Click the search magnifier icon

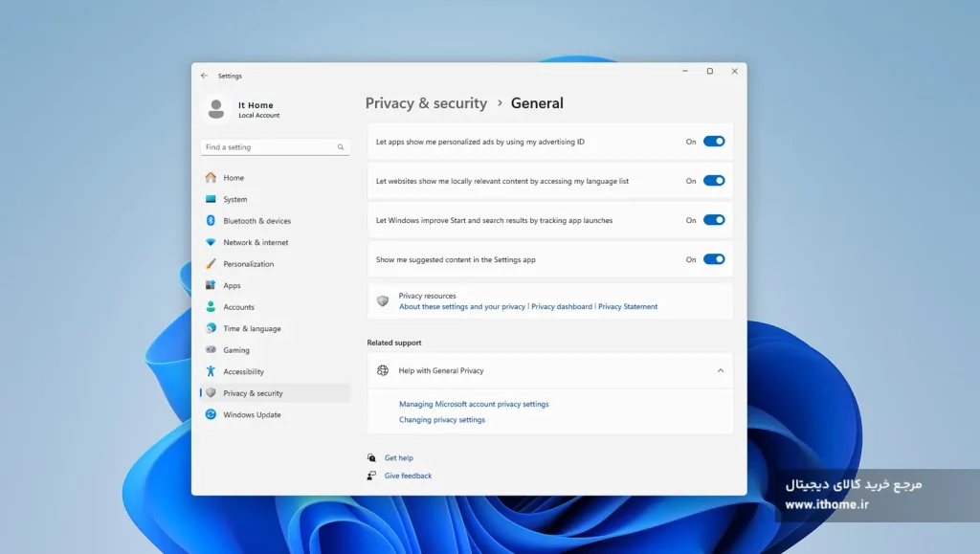pos(341,147)
